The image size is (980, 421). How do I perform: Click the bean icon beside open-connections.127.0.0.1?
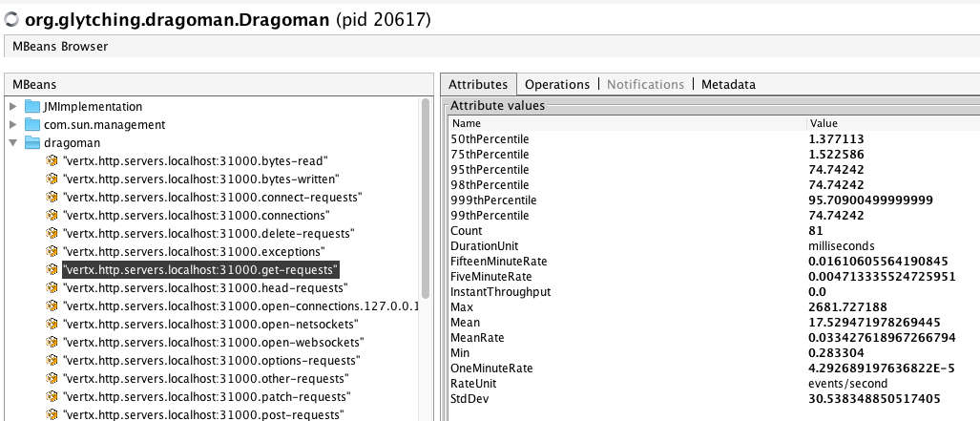(52, 306)
